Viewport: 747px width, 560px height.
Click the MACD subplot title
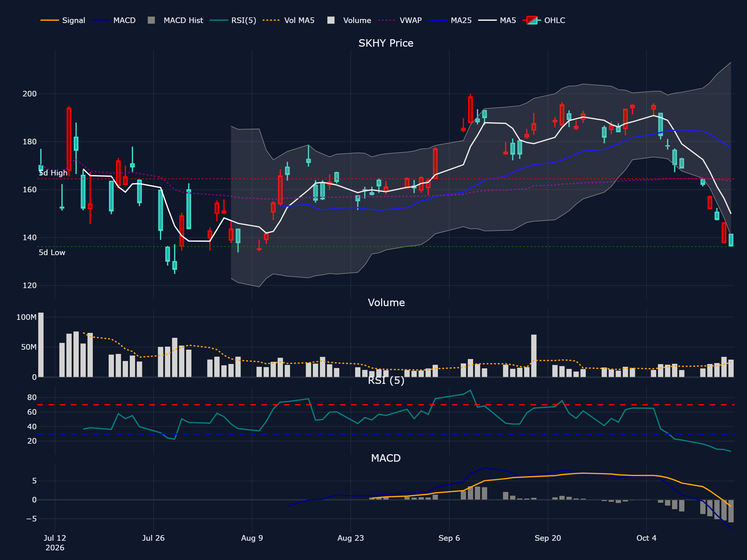(x=386, y=458)
